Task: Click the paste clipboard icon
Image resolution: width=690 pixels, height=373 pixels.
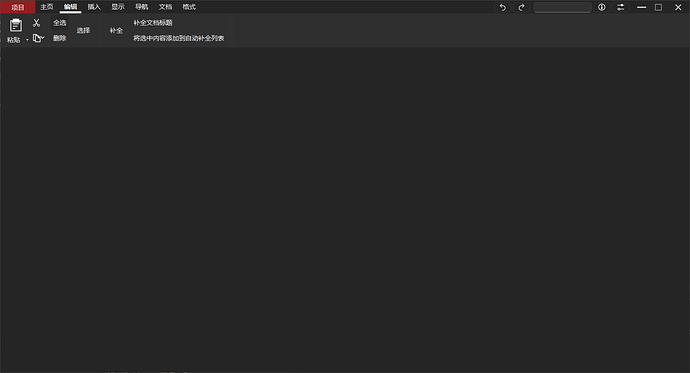Action: coord(16,26)
